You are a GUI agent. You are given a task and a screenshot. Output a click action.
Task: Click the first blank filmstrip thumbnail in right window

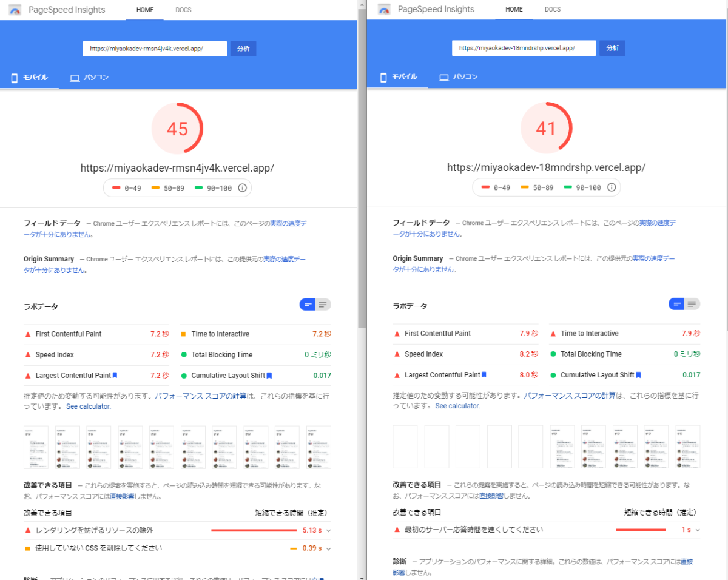pyautogui.click(x=405, y=447)
